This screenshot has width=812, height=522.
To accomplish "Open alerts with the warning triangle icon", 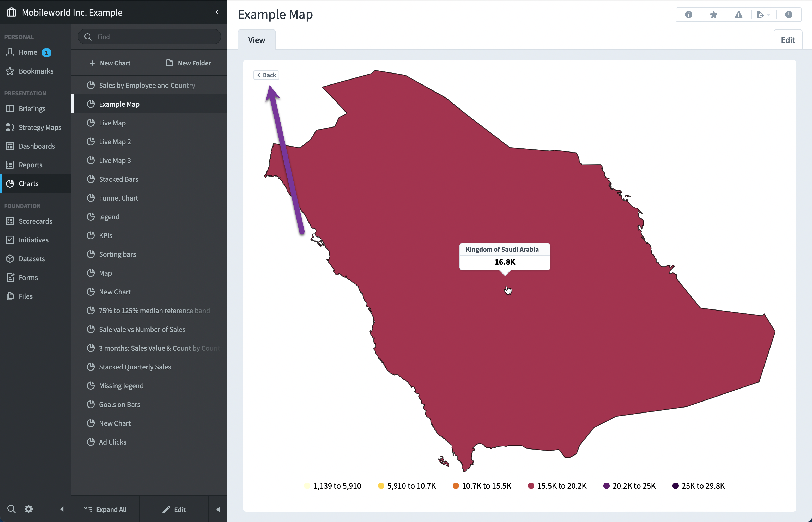I will (x=738, y=15).
